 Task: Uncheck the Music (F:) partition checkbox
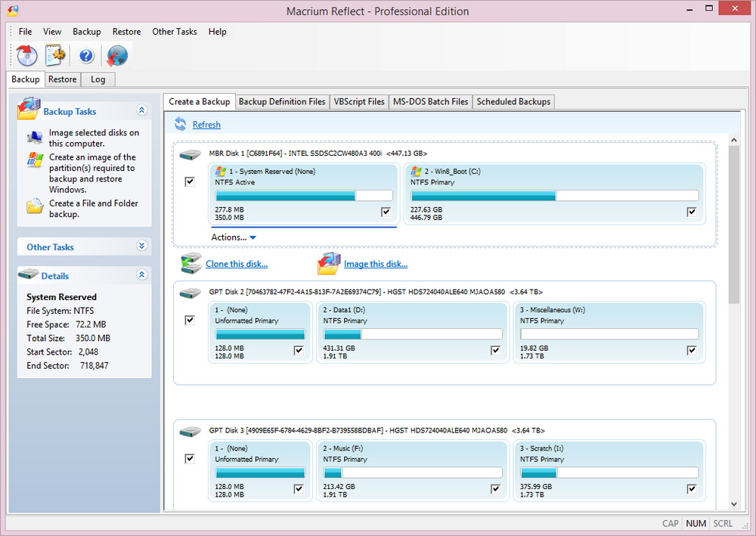(x=495, y=489)
